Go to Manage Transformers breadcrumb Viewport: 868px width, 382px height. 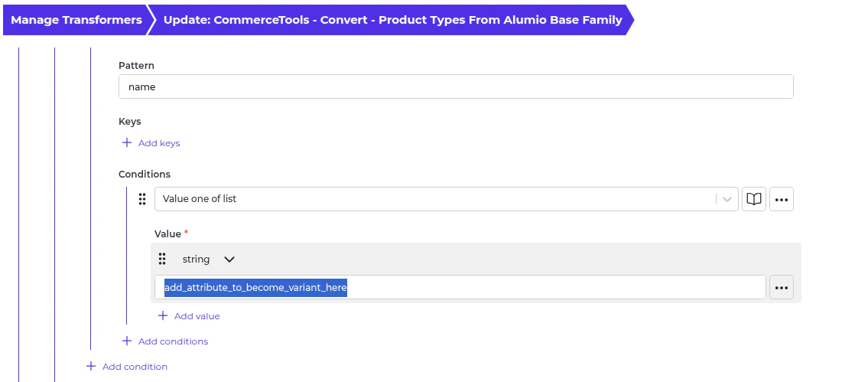tap(76, 20)
